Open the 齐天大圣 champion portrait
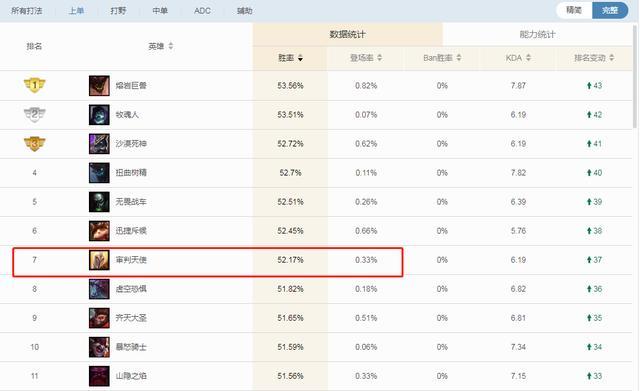The width and height of the screenshot is (640, 391). 99,318
